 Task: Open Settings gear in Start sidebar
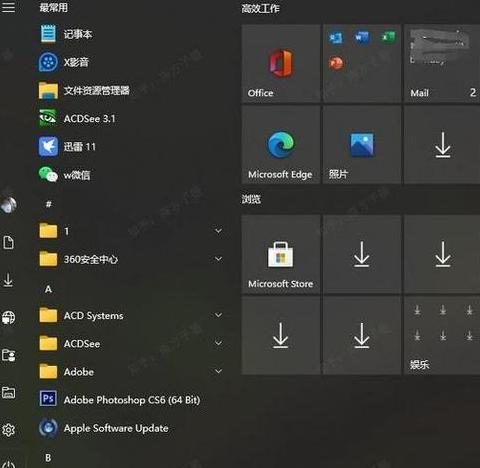click(x=8, y=430)
